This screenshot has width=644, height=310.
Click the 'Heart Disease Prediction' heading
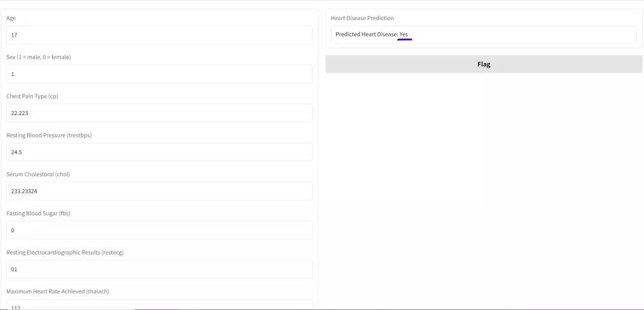pos(362,18)
